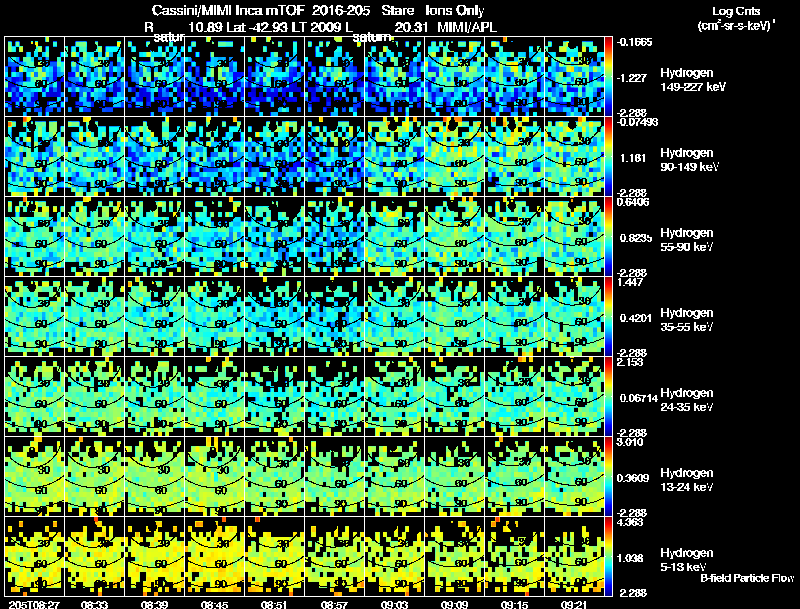Click the Hydrogen 149-227 keV row label
This screenshot has height=609, width=800.
pos(692,80)
